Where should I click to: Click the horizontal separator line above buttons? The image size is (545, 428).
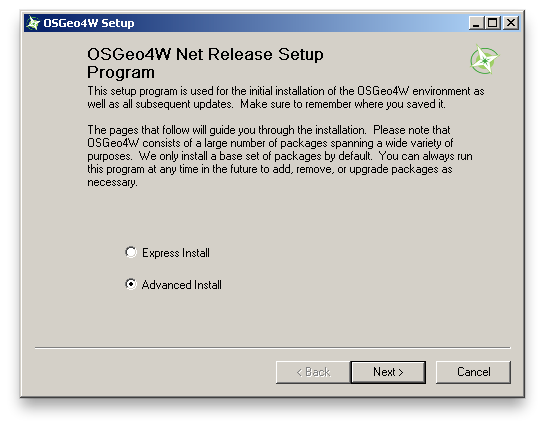pos(272,347)
